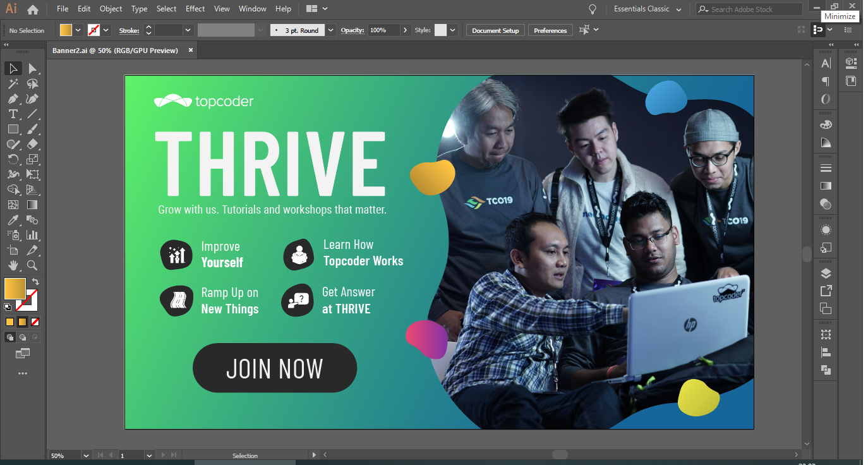
Task: Click the large Fill color swatch
Action: click(x=15, y=289)
